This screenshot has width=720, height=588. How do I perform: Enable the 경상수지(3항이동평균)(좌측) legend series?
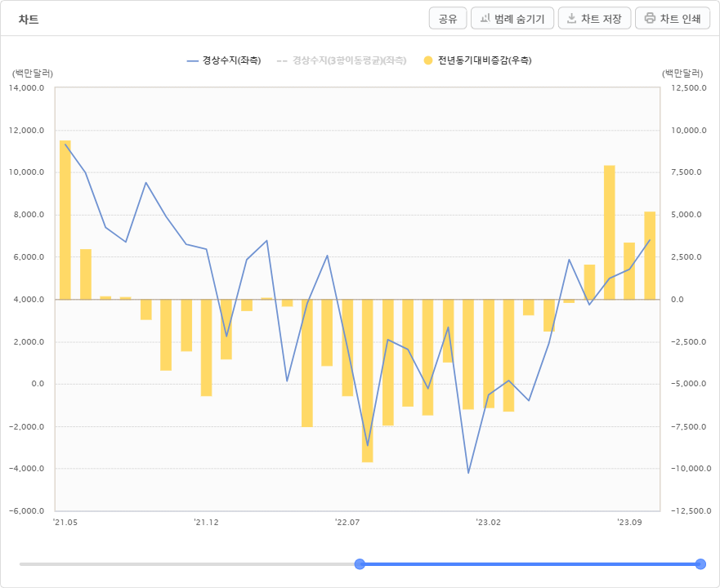tap(342, 60)
